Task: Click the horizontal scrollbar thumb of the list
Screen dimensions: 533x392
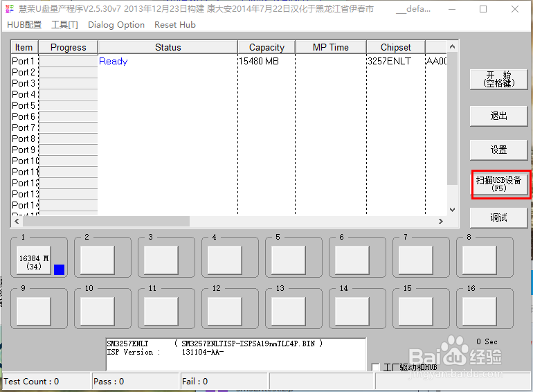Action: 106,222
